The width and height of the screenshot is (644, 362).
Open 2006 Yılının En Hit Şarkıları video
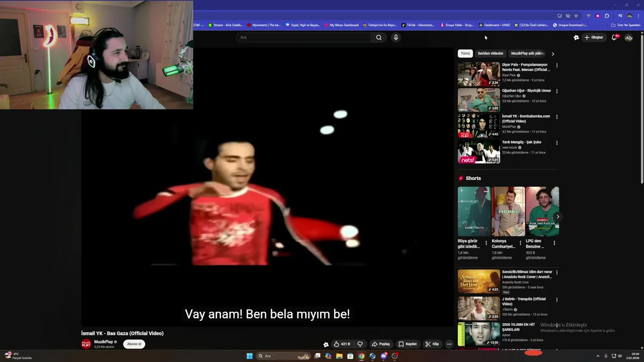click(478, 334)
